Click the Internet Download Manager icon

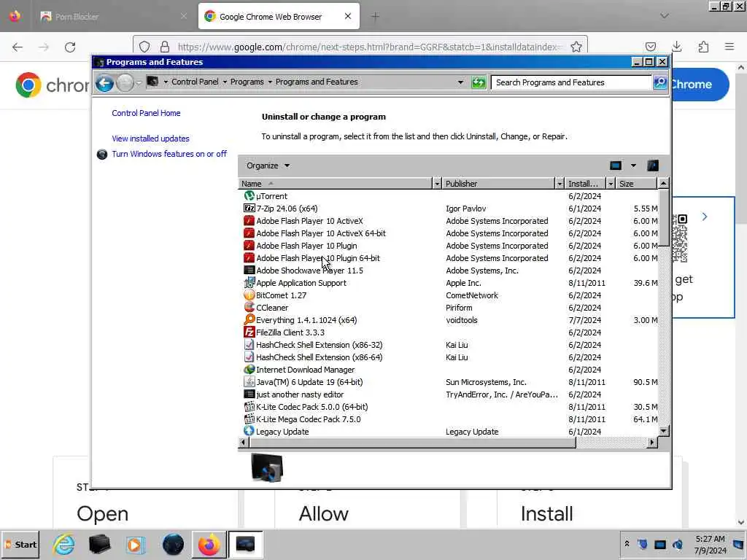249,369
